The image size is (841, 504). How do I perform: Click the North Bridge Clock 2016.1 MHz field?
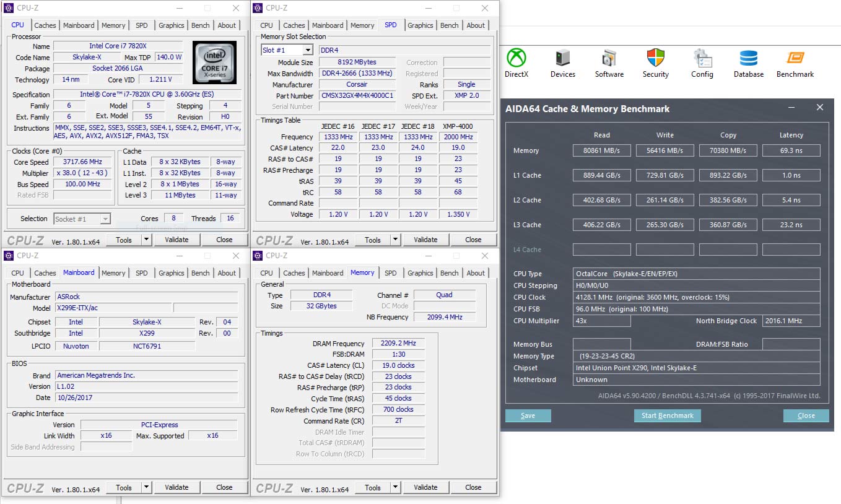tap(791, 321)
